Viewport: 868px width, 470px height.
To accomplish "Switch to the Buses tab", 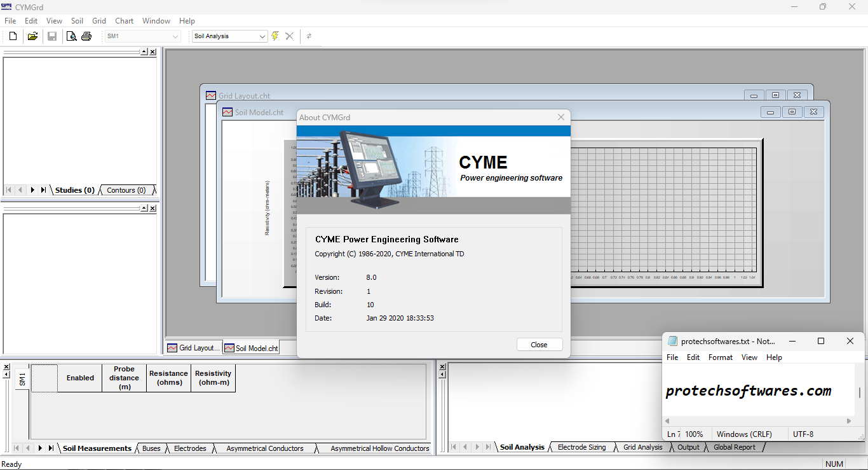I will click(x=151, y=448).
